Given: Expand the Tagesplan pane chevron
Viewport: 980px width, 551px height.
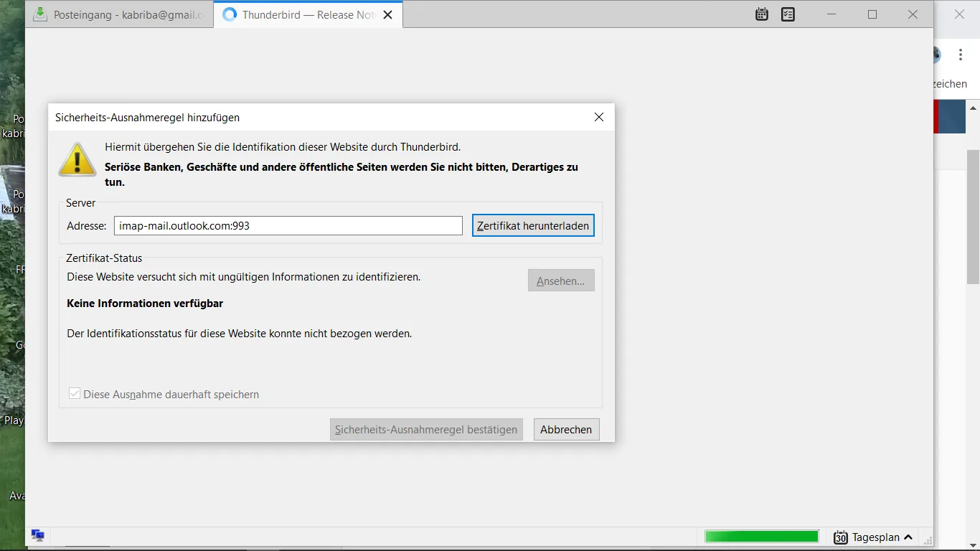Looking at the screenshot, I should 908,537.
